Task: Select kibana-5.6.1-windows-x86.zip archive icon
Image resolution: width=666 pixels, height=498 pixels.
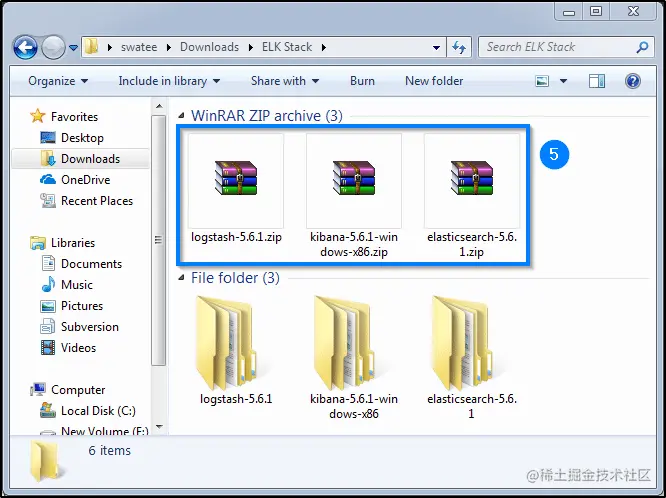Action: [x=354, y=178]
